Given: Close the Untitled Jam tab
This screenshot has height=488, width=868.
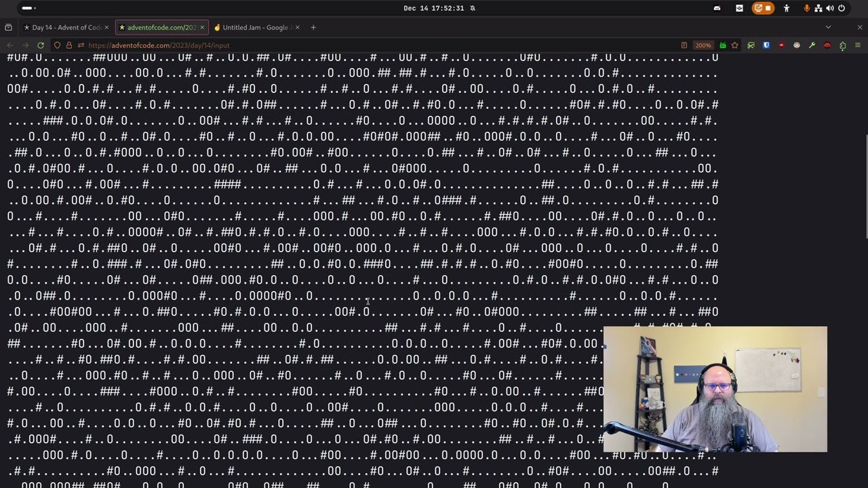Looking at the screenshot, I should point(296,27).
